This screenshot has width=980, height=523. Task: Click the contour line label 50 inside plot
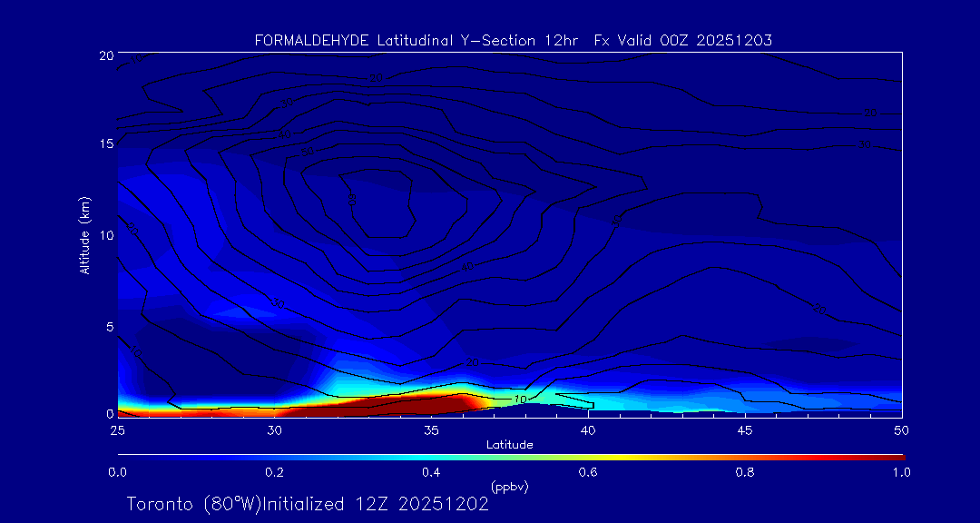(x=308, y=152)
